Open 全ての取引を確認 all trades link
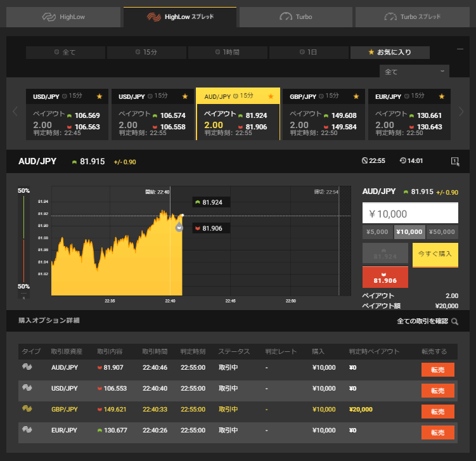This screenshot has width=476, height=461. pos(422,321)
